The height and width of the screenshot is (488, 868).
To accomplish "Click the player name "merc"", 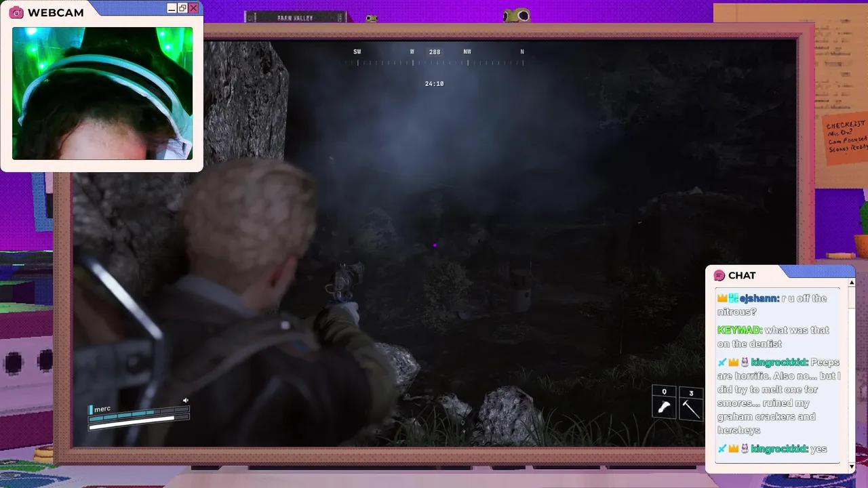I will point(102,409).
